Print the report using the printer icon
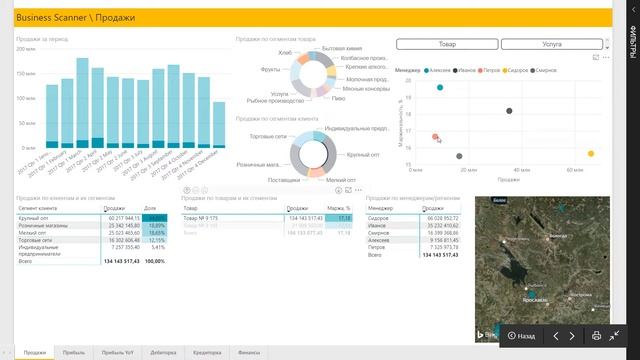 tap(596, 336)
